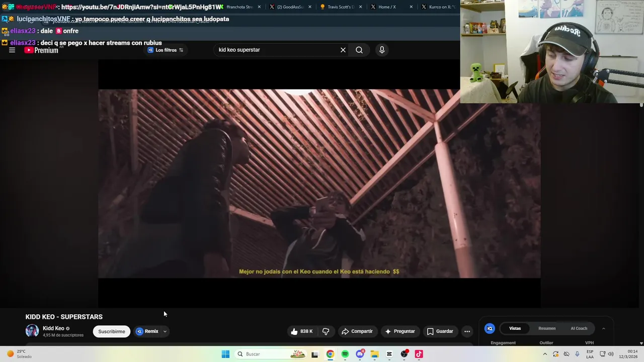Switch to the Resumen tab
Viewport: 644px width, 362px height.
tap(547, 328)
